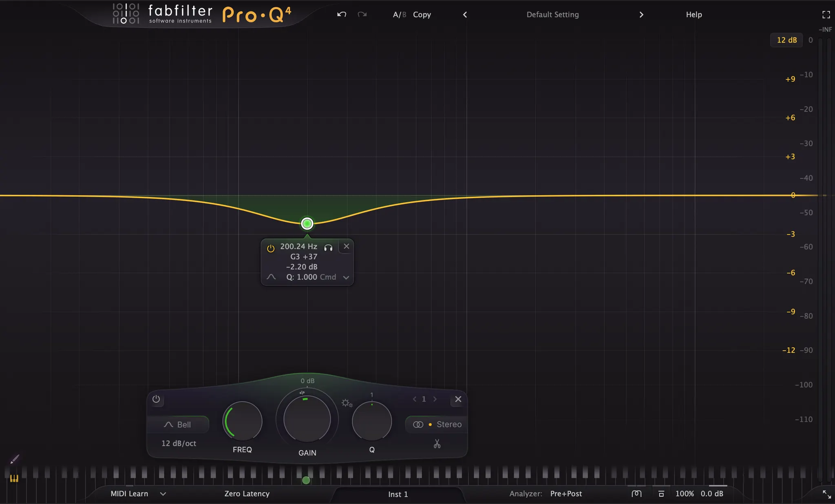
Task: Open the Help menu
Action: (x=694, y=15)
